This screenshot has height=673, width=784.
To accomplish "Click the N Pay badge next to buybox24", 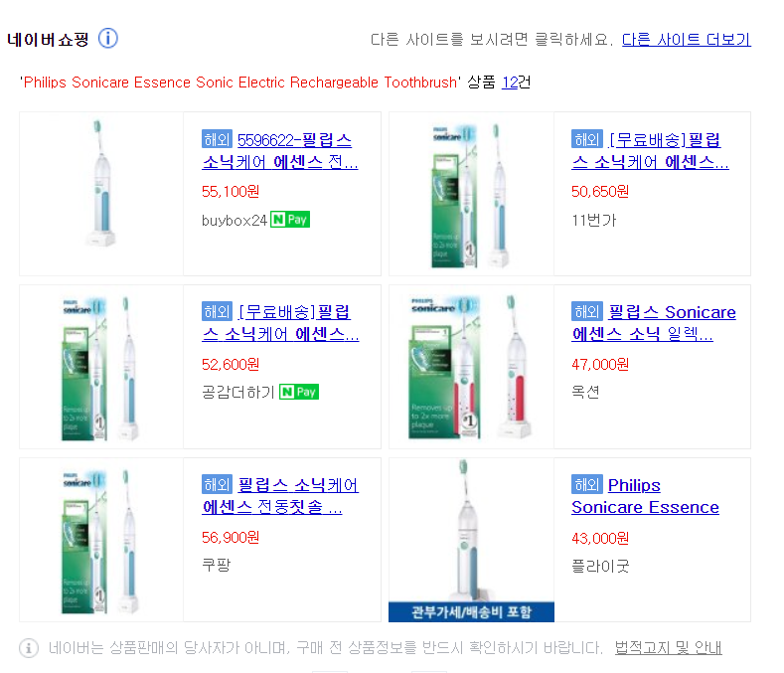I will 290,219.
